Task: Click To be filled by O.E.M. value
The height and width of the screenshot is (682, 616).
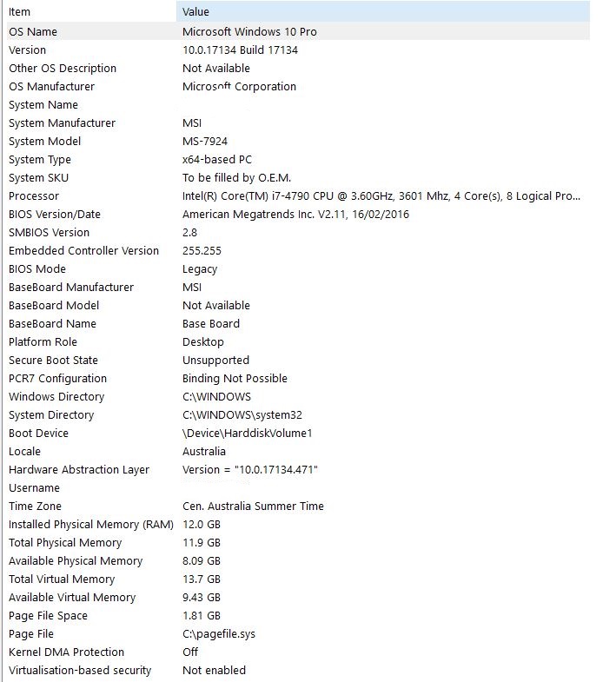Action: (236, 178)
